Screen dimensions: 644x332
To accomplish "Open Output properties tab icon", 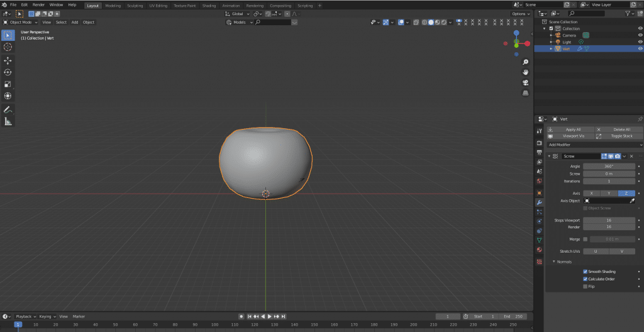I will click(539, 152).
